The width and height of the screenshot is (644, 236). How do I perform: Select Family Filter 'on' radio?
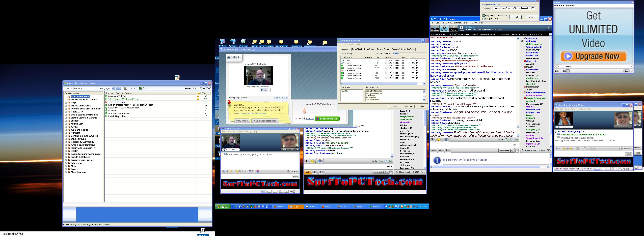click(201, 88)
